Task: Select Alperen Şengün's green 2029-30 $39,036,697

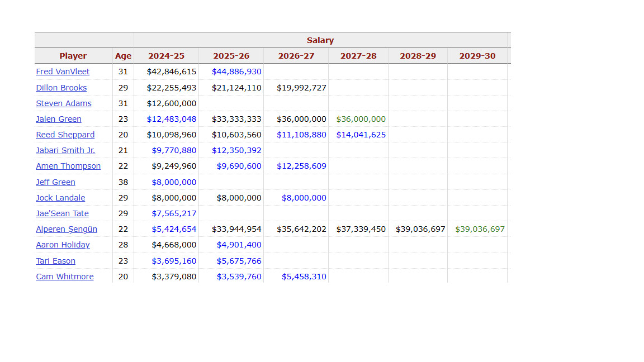Action: (480, 229)
